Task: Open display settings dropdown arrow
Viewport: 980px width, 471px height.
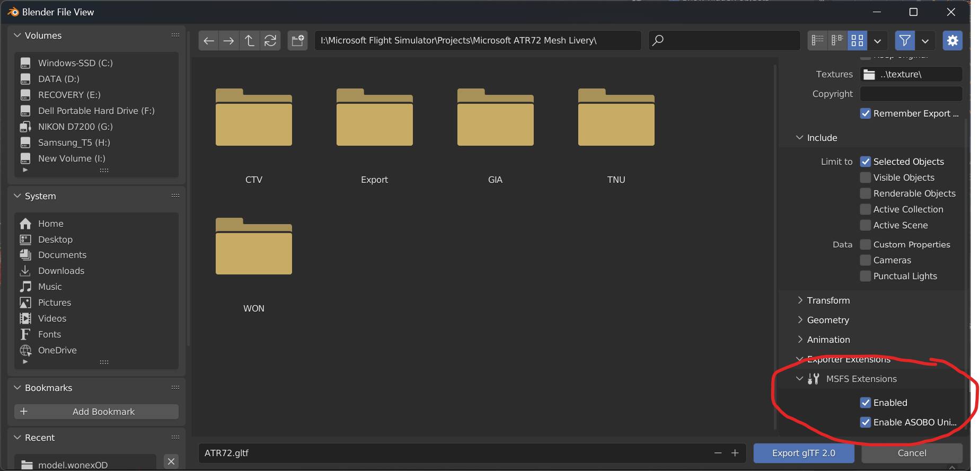Action: pos(877,40)
